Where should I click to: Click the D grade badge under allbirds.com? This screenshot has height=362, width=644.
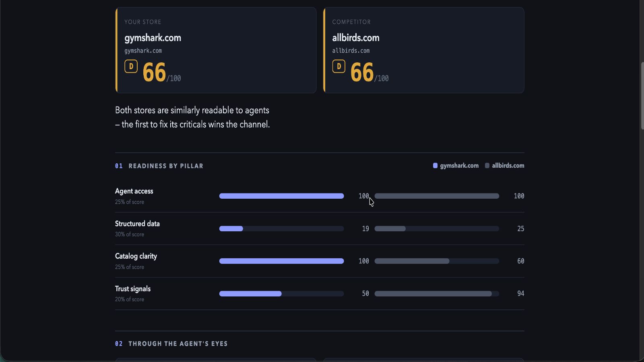[339, 66]
